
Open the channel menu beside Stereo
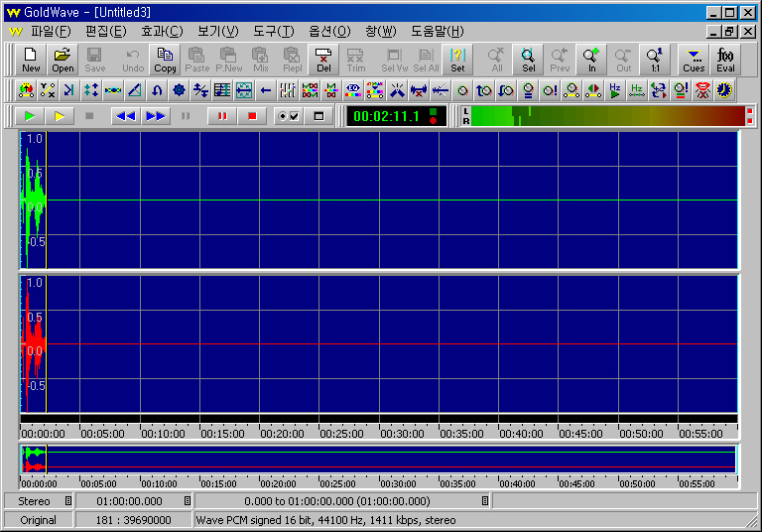[68, 501]
